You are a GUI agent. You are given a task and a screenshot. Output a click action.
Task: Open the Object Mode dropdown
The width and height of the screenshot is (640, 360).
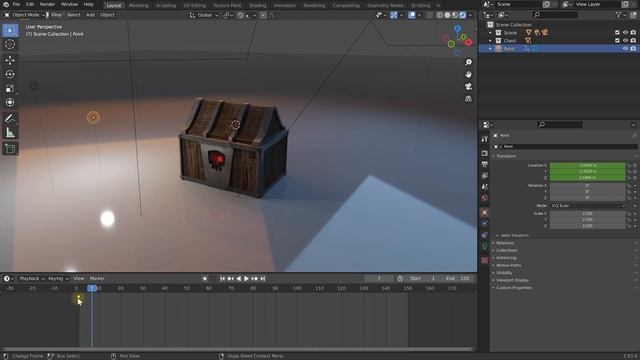25,15
